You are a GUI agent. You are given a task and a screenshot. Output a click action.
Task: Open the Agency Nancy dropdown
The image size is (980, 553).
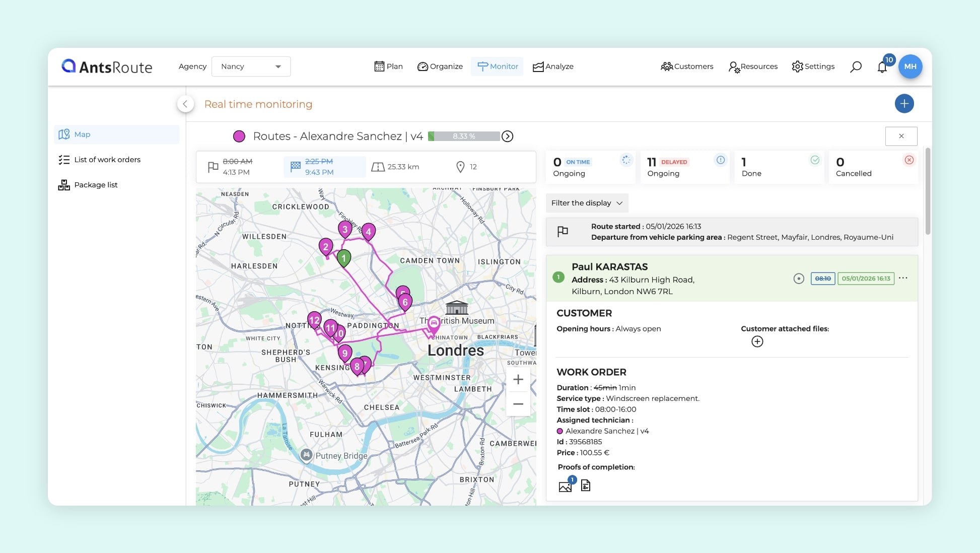tap(251, 66)
